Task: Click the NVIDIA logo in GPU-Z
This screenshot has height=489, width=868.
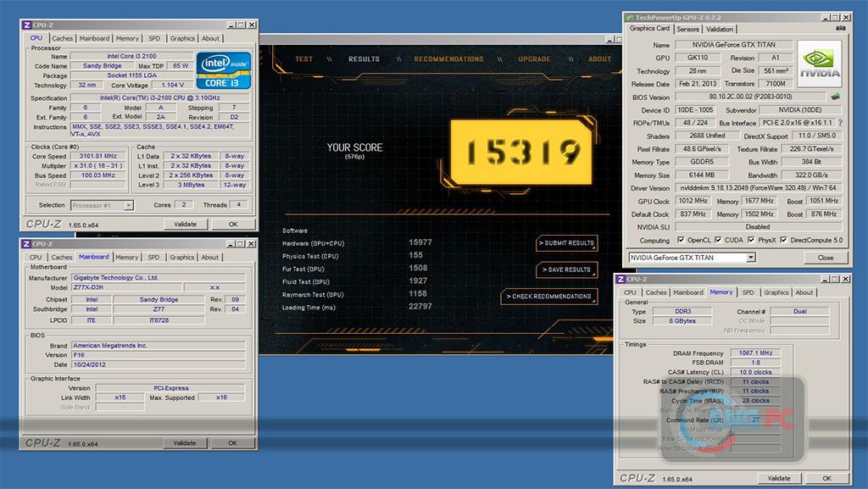Action: coord(820,64)
